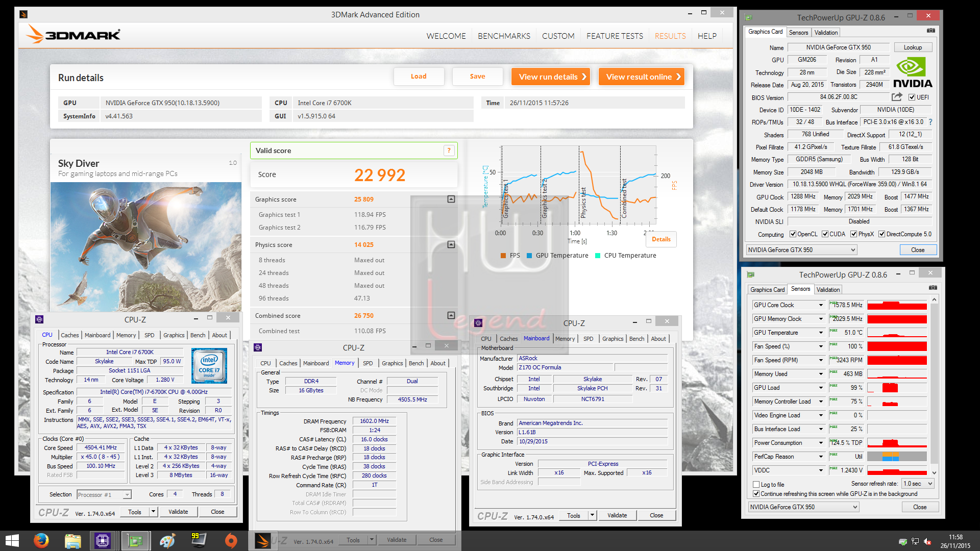This screenshot has width=980, height=551.
Task: Click the CPU Temperature teal legend swatch
Action: (598, 256)
